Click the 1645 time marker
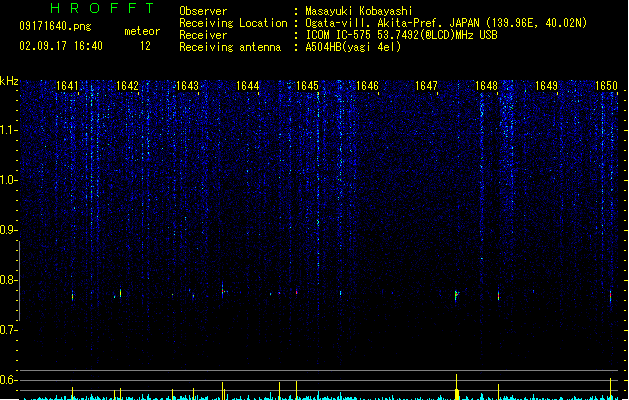Viewport: 629px width, 400px height. pyautogui.click(x=307, y=86)
